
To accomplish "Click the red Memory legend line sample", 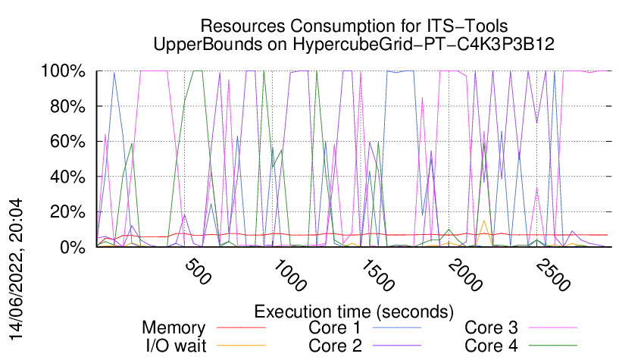I will click(x=241, y=327).
